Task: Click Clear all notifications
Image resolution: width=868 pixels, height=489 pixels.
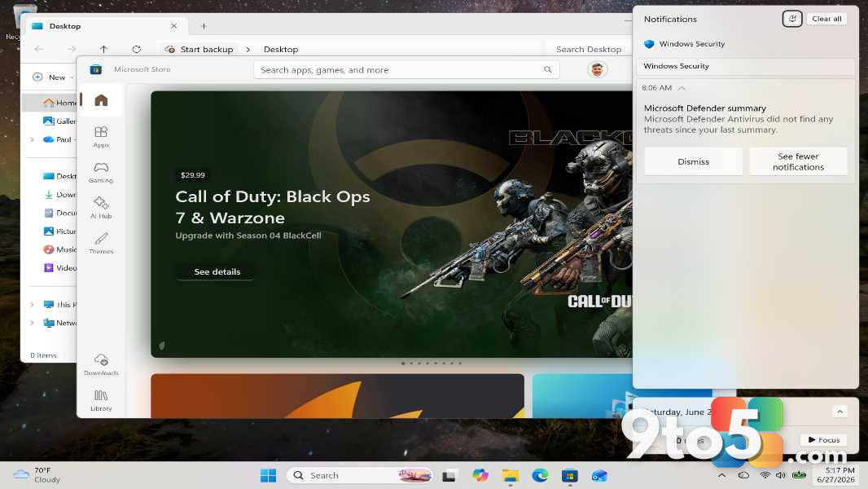Action: point(826,19)
